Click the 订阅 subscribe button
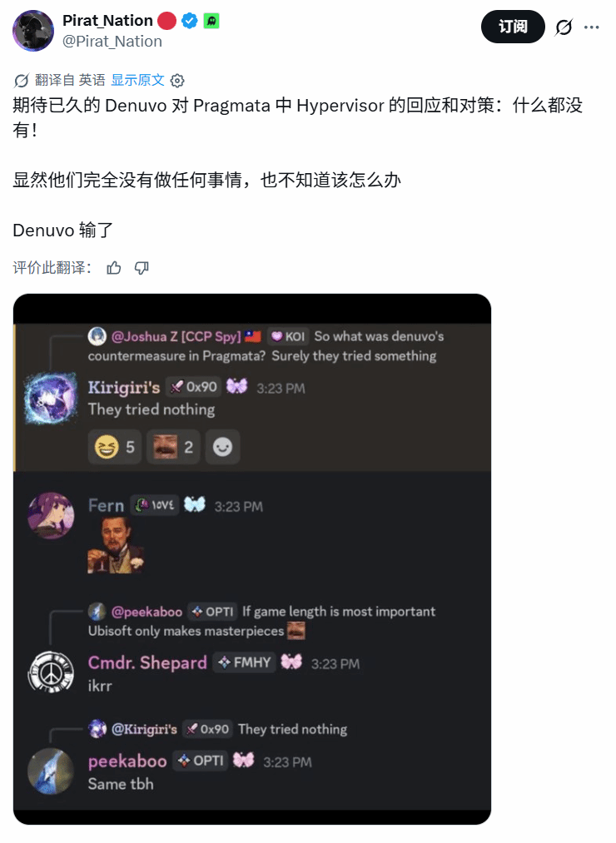The height and width of the screenshot is (843, 616). click(513, 27)
